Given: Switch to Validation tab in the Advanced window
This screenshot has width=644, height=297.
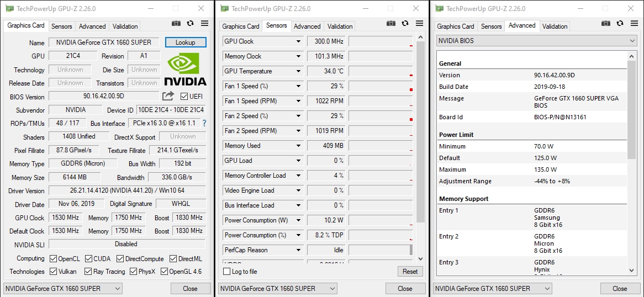Looking at the screenshot, I should click(555, 26).
